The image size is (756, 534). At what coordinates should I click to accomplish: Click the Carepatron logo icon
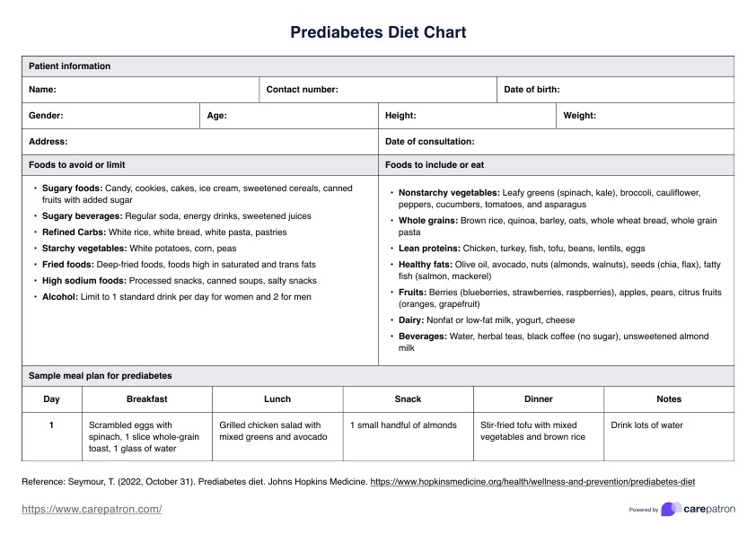pos(671,509)
